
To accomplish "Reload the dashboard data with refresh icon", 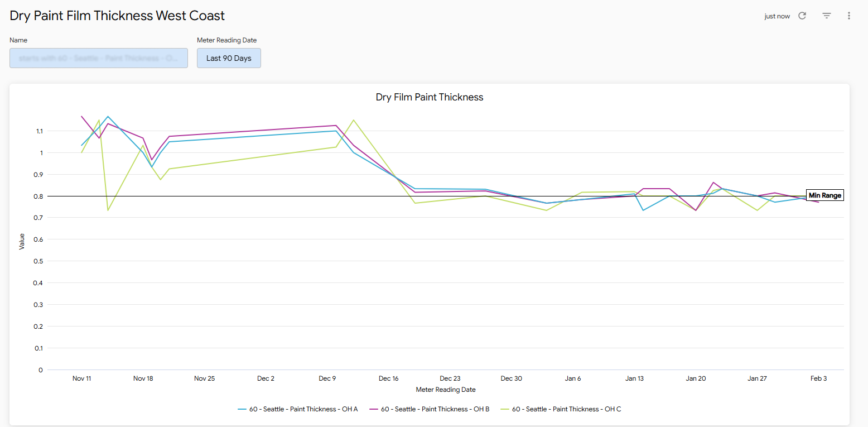I will pyautogui.click(x=802, y=16).
